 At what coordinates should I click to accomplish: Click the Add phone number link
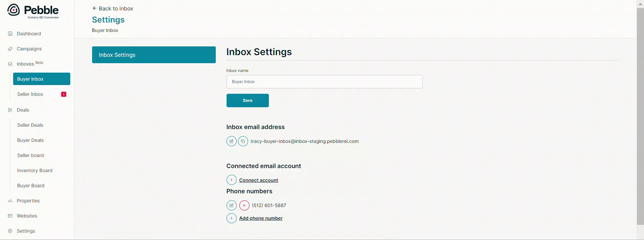point(261,218)
